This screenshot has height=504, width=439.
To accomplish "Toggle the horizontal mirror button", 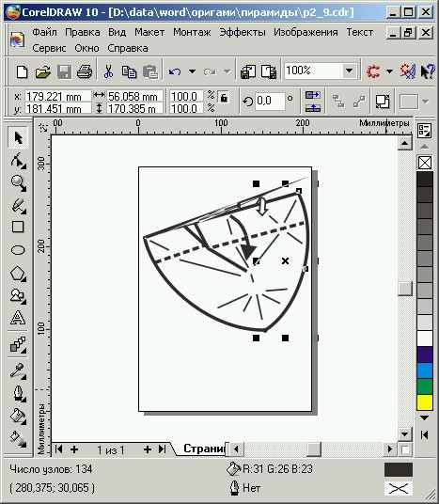I will click(x=313, y=95).
